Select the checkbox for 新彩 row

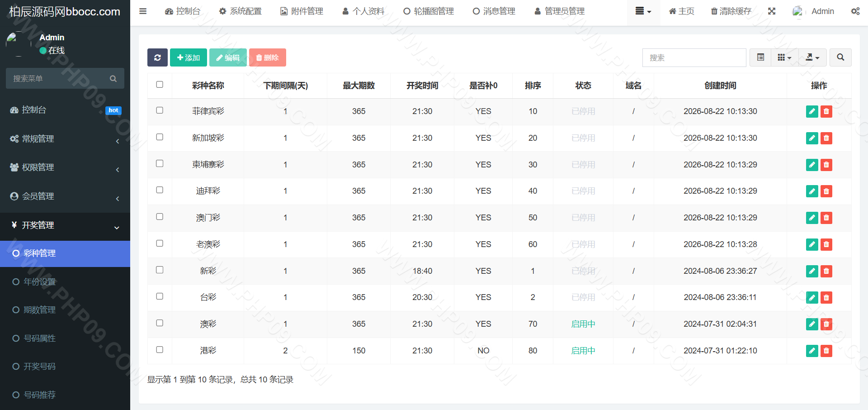(160, 270)
